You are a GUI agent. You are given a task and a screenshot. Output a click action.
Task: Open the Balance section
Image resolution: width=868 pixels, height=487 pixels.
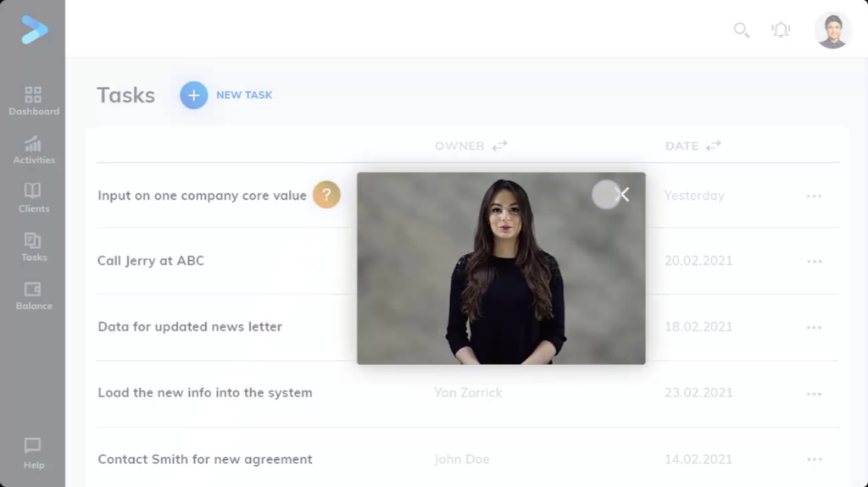point(33,296)
